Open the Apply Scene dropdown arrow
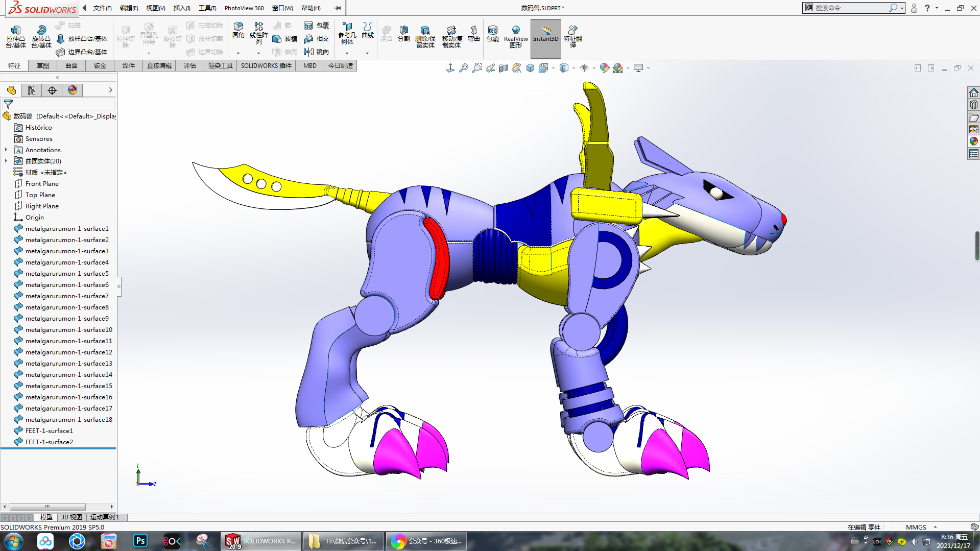980x551 pixels. [628, 68]
